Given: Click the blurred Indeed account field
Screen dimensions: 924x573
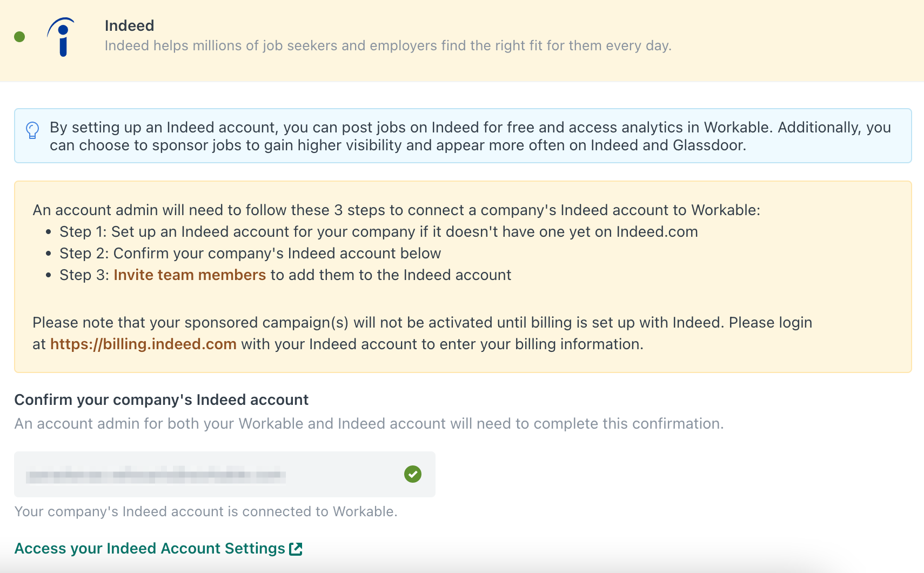Looking at the screenshot, I should click(x=225, y=474).
